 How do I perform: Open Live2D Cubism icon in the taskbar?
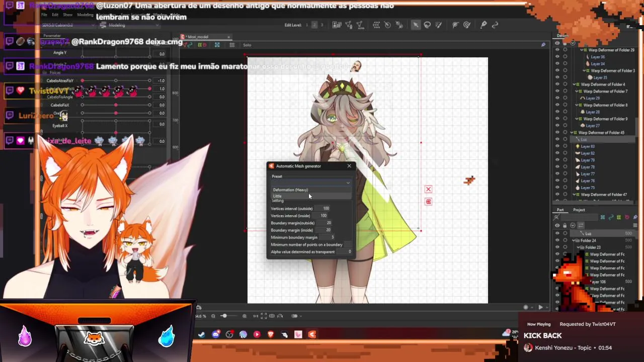(312, 334)
